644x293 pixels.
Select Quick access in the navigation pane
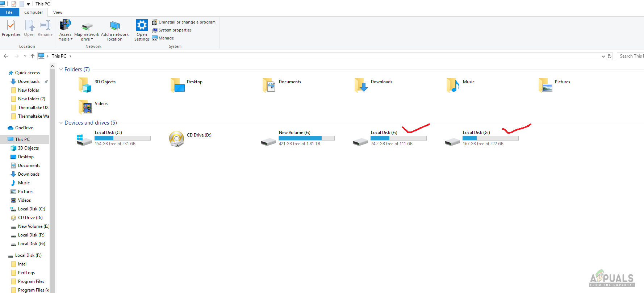[x=24, y=73]
